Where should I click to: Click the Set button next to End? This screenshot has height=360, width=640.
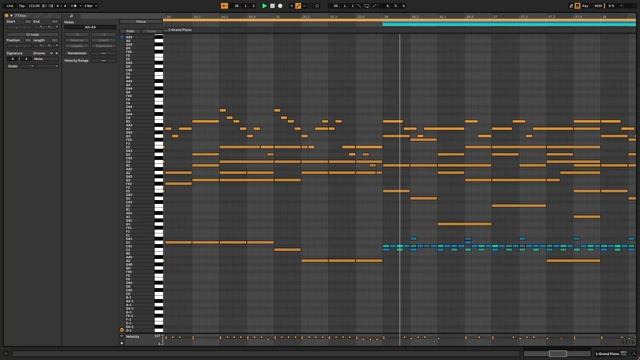point(54,22)
